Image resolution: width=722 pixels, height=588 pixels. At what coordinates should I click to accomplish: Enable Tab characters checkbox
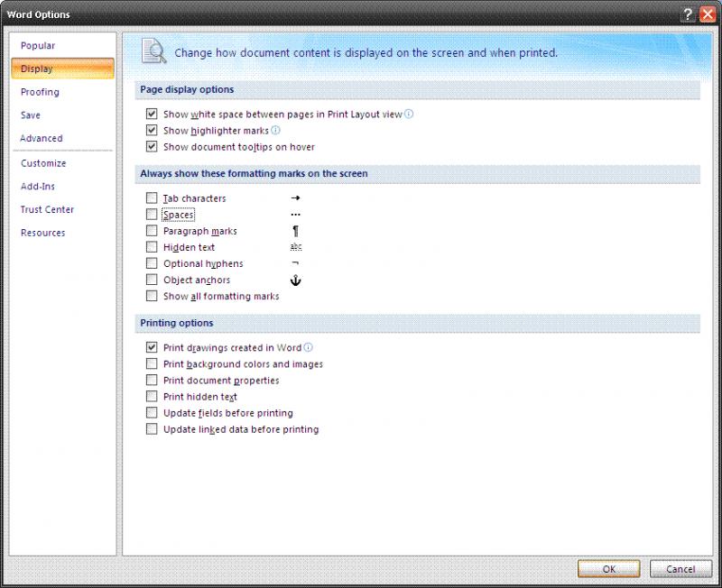pos(152,198)
